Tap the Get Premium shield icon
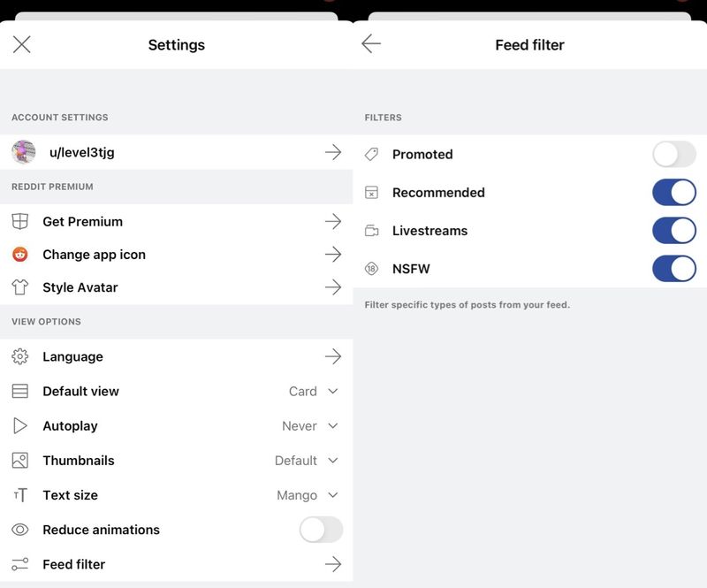This screenshot has width=707, height=588. click(19, 222)
